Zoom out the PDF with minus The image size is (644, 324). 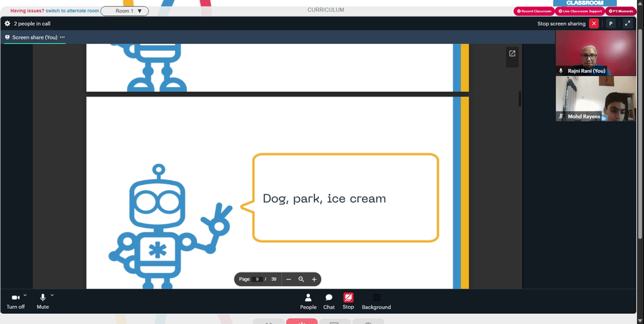tap(289, 280)
